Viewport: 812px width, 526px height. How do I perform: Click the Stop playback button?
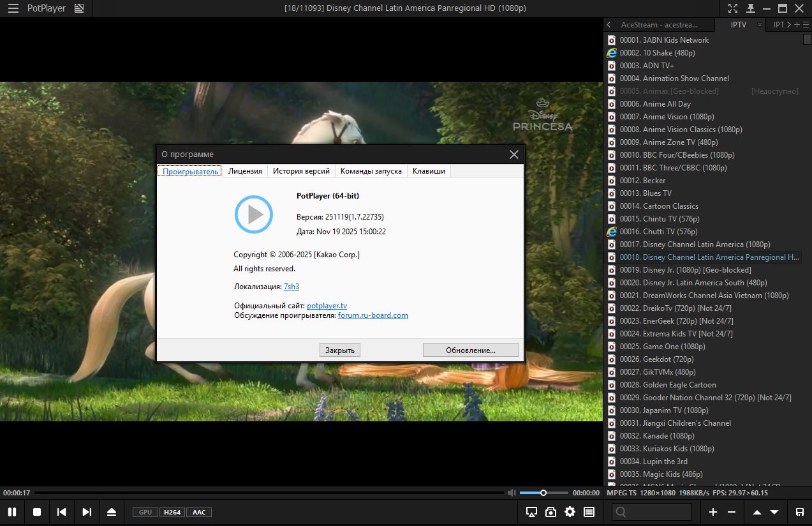pyautogui.click(x=37, y=512)
